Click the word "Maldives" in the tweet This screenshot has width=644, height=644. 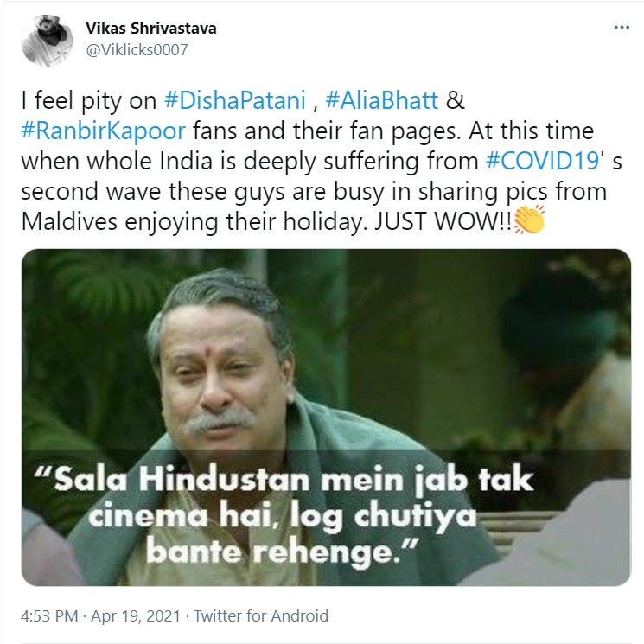(x=69, y=222)
